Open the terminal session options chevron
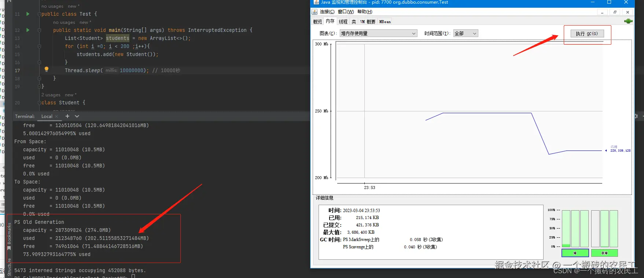Image resolution: width=644 pixels, height=278 pixels. tap(77, 116)
